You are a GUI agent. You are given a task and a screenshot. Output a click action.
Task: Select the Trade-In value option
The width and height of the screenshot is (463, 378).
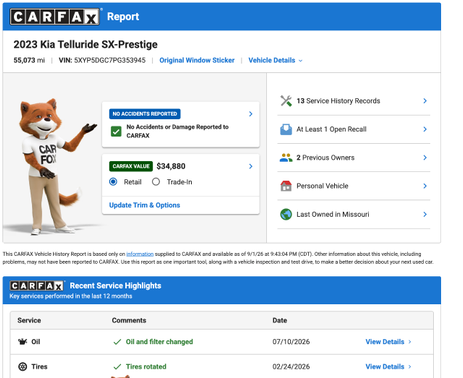(x=156, y=182)
